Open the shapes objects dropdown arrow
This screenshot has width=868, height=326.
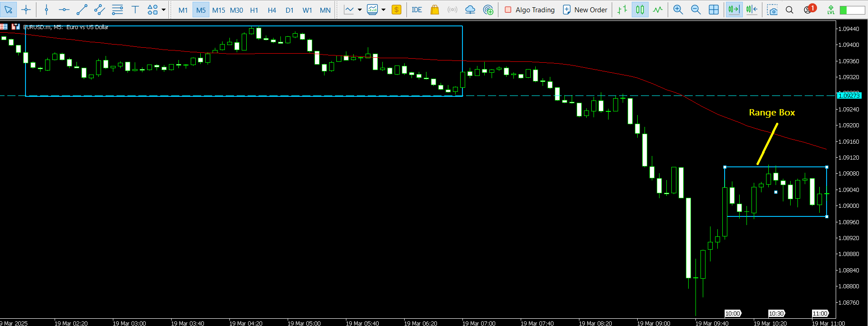coord(163,10)
